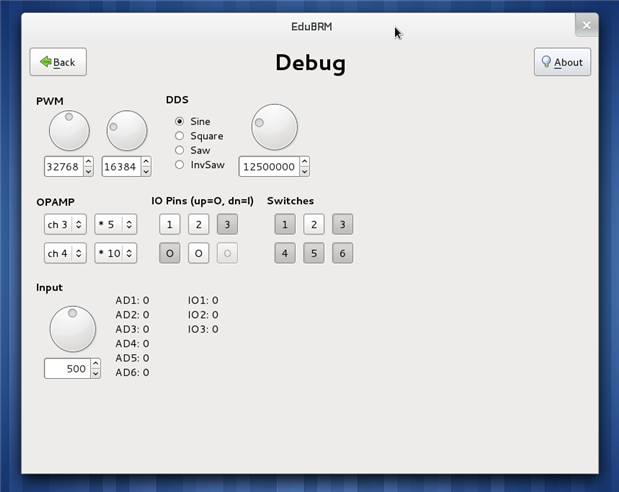619x492 pixels.
Task: Click the first PWM dial knob
Action: [x=69, y=131]
